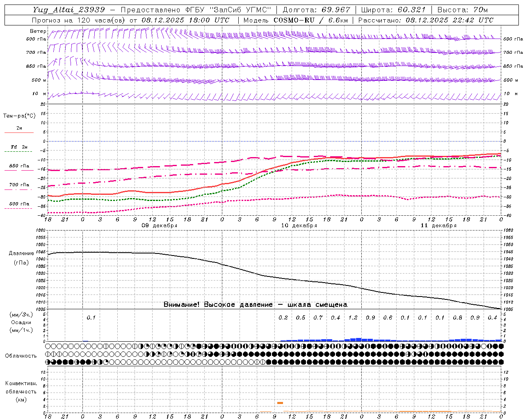Click the 500 м wind level label on left
This screenshot has height=420, width=525.
pos(39,80)
